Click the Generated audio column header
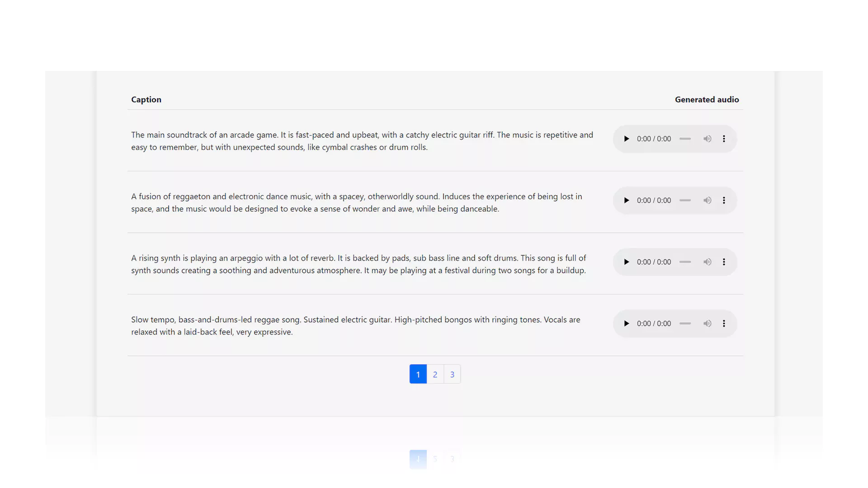868x488 pixels. pyautogui.click(x=707, y=99)
